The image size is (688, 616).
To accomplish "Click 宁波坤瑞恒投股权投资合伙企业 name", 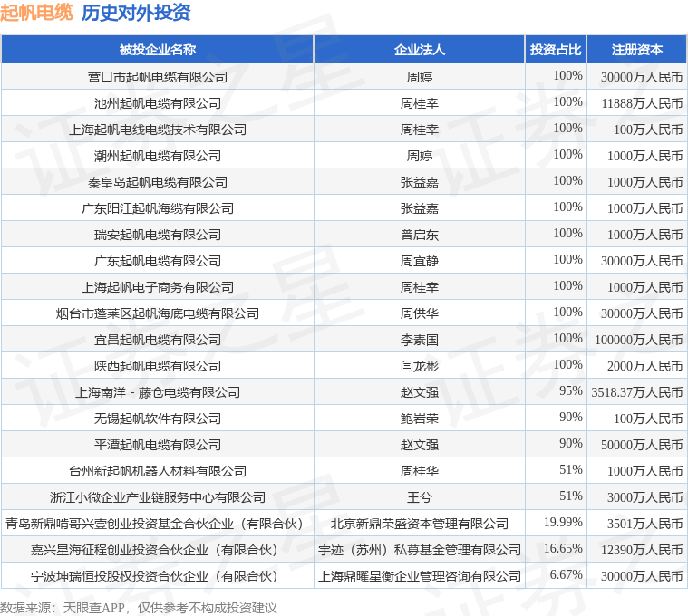I will (154, 576).
